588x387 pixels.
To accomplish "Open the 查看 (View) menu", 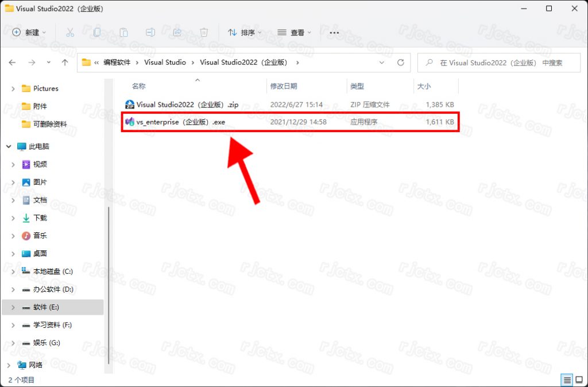I will tap(294, 33).
